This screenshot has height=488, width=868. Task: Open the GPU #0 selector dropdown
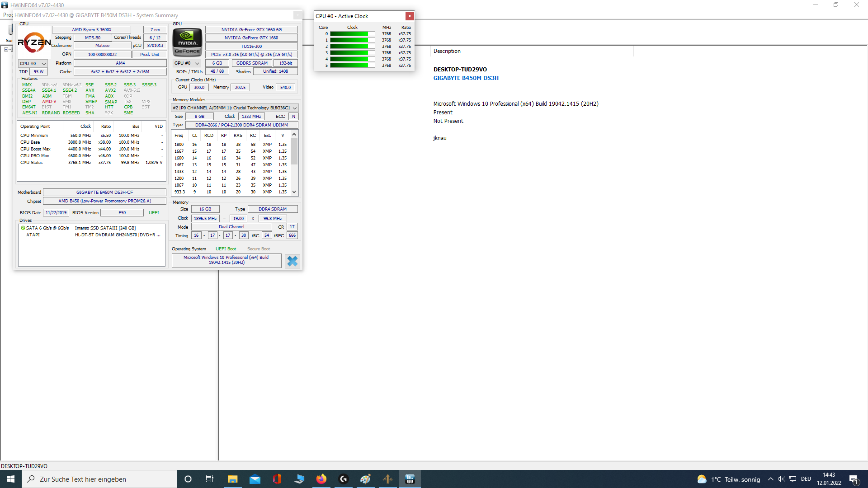point(187,63)
